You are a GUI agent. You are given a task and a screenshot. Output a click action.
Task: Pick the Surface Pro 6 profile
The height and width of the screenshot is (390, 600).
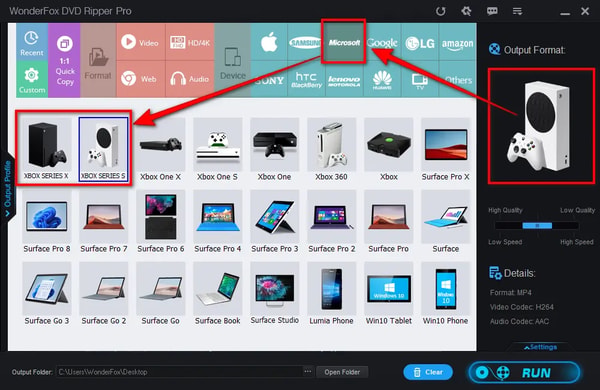(x=160, y=222)
